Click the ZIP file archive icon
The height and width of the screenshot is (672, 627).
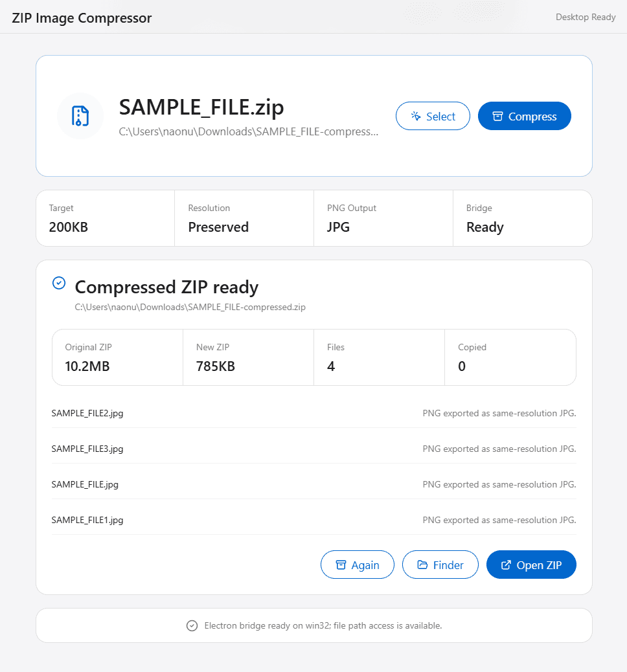point(80,116)
